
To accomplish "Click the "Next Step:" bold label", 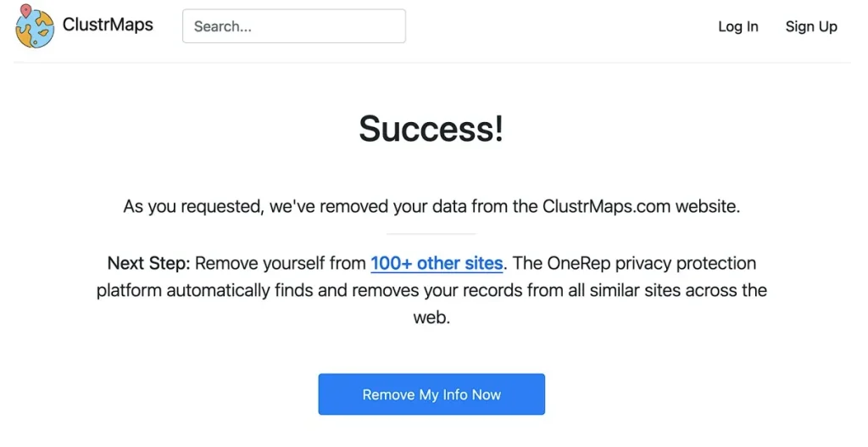I will click(x=149, y=263).
